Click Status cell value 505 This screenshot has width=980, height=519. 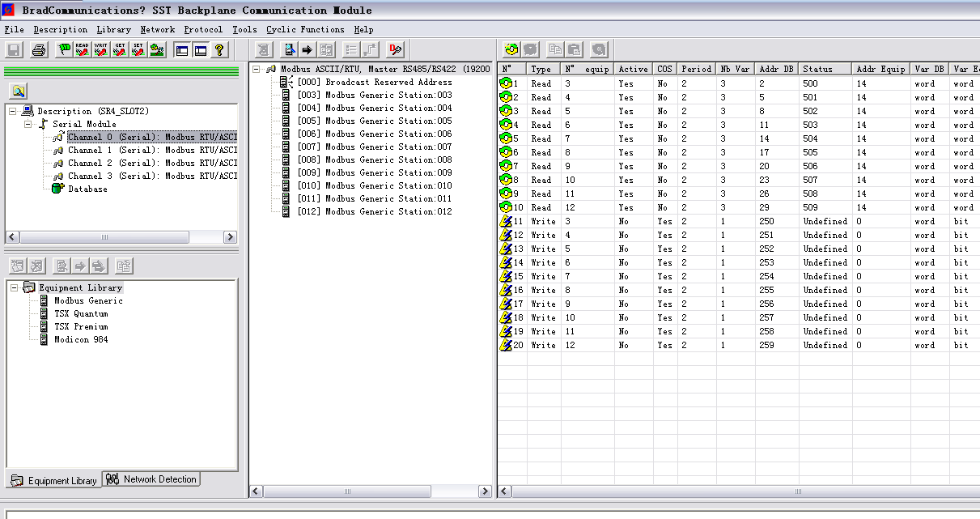[x=810, y=152]
